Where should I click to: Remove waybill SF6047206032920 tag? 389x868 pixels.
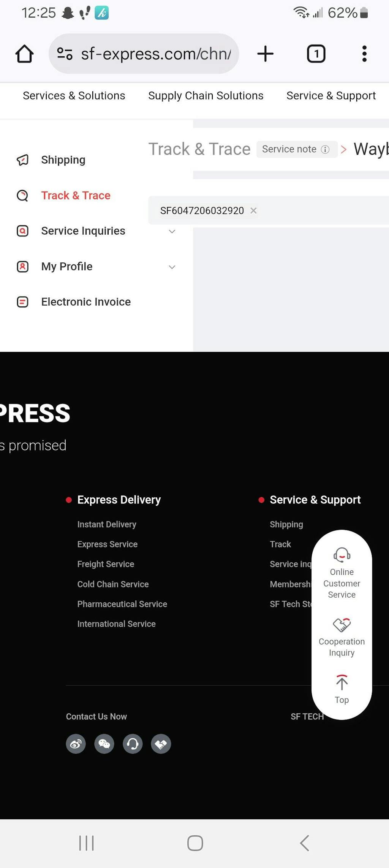(253, 210)
